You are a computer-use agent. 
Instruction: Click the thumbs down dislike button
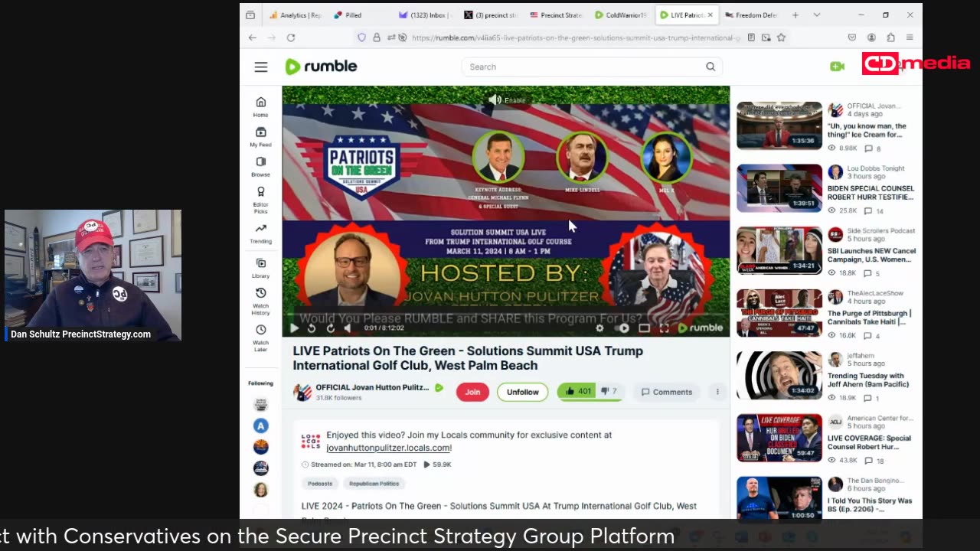pyautogui.click(x=608, y=392)
